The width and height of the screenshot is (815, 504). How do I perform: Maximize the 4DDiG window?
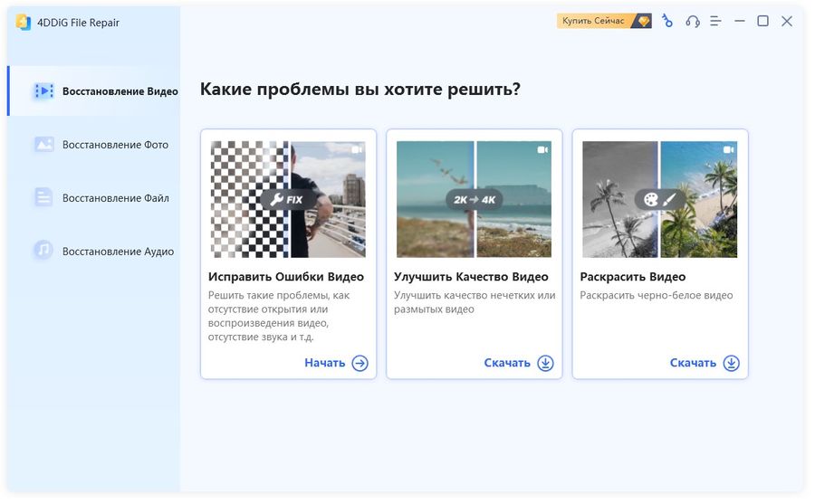(763, 21)
